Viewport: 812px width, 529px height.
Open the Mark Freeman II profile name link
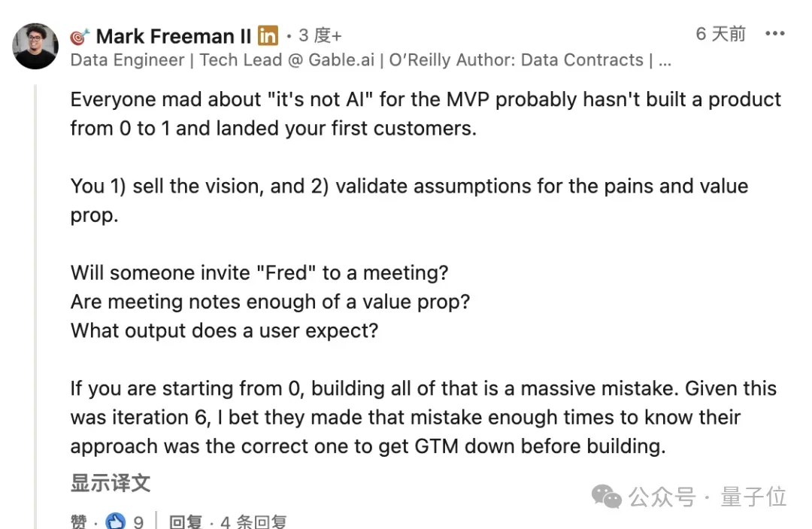click(x=174, y=36)
